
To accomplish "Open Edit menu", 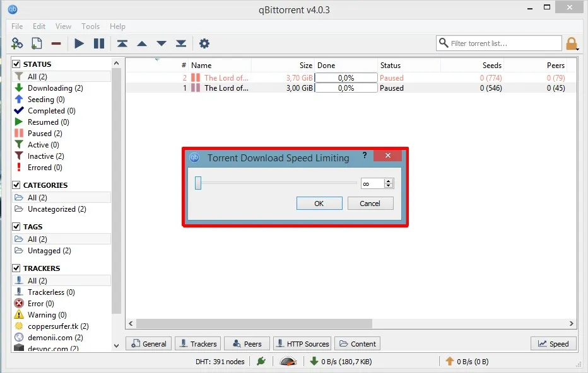I will pos(39,26).
